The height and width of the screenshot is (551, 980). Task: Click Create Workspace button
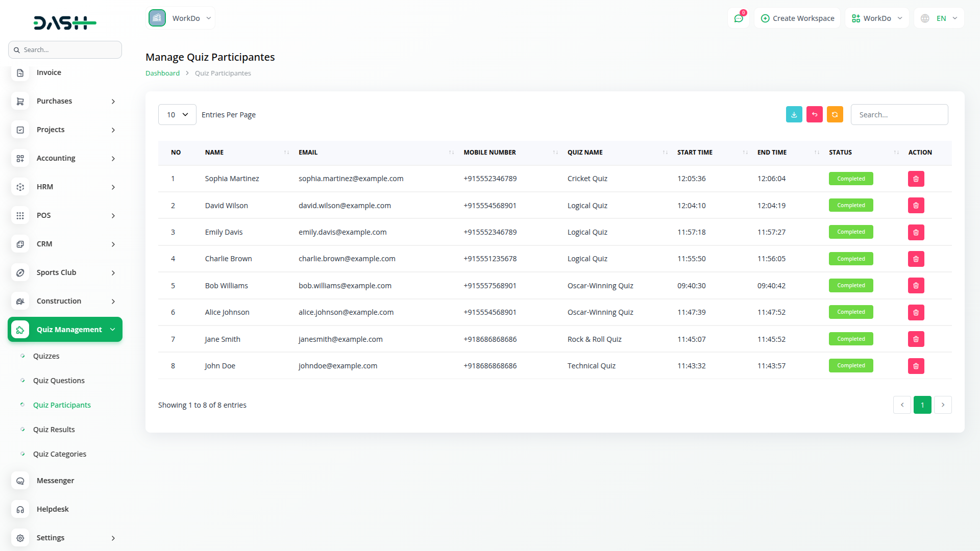click(x=797, y=18)
